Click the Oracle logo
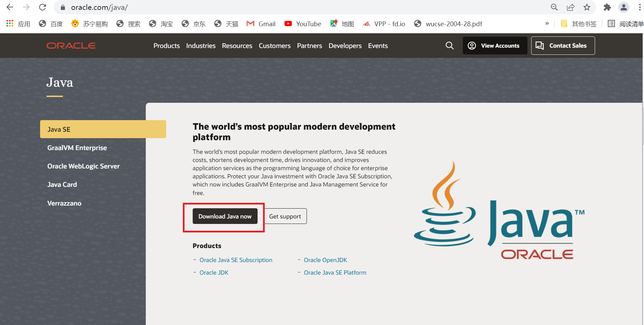The image size is (644, 325). coord(71,46)
